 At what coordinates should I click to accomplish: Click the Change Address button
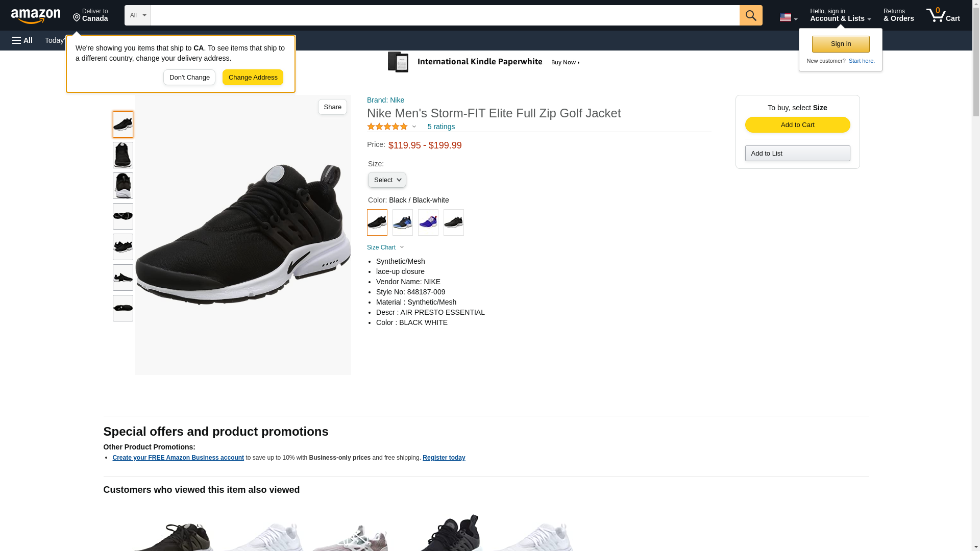coord(253,78)
